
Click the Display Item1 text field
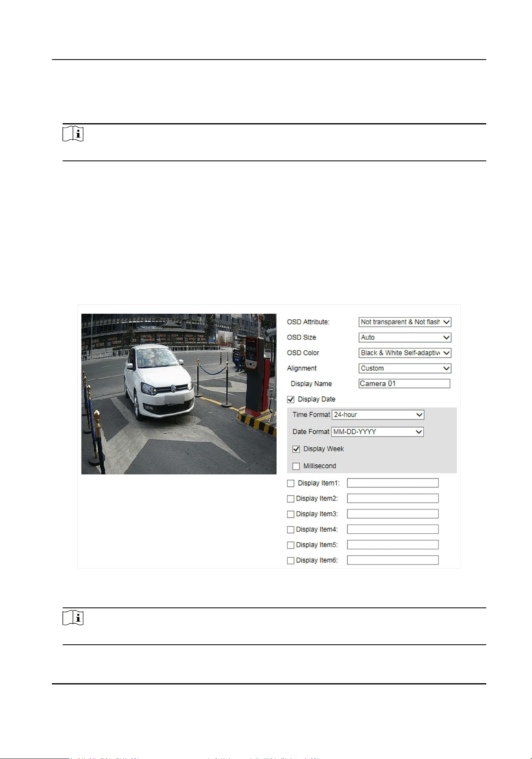pyautogui.click(x=393, y=483)
